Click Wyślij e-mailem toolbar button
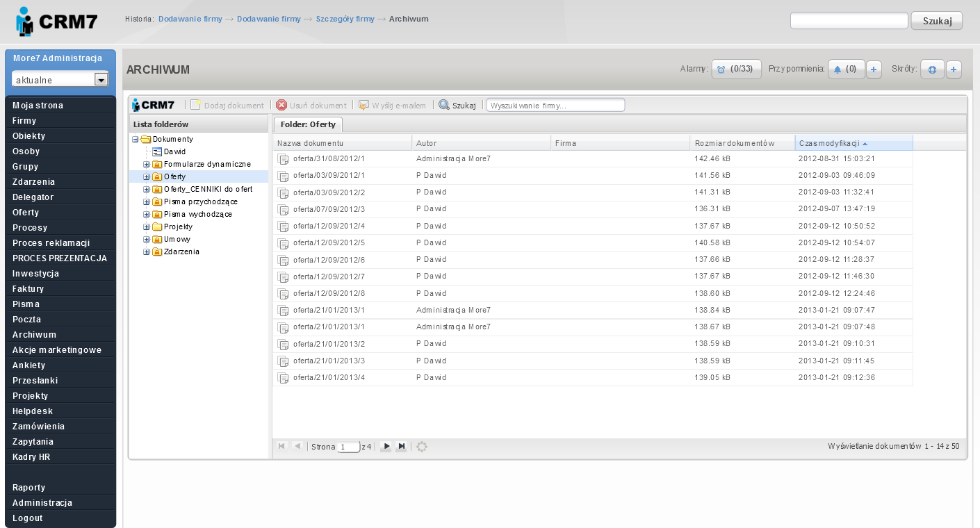This screenshot has height=528, width=980. click(392, 105)
